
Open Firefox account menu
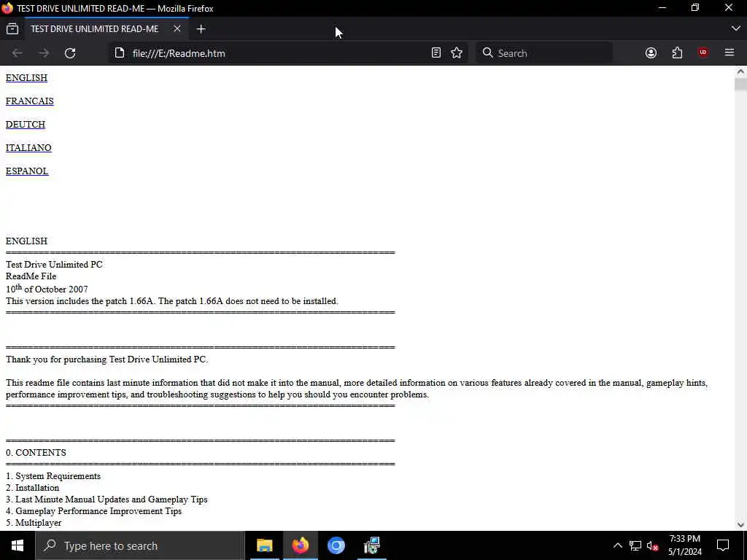[x=651, y=52]
